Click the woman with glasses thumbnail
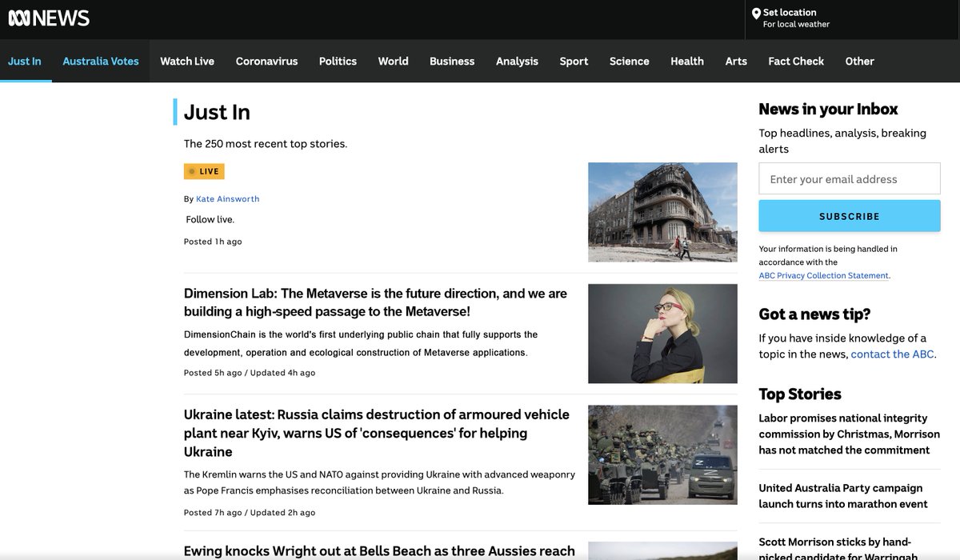960x560 pixels. click(662, 334)
